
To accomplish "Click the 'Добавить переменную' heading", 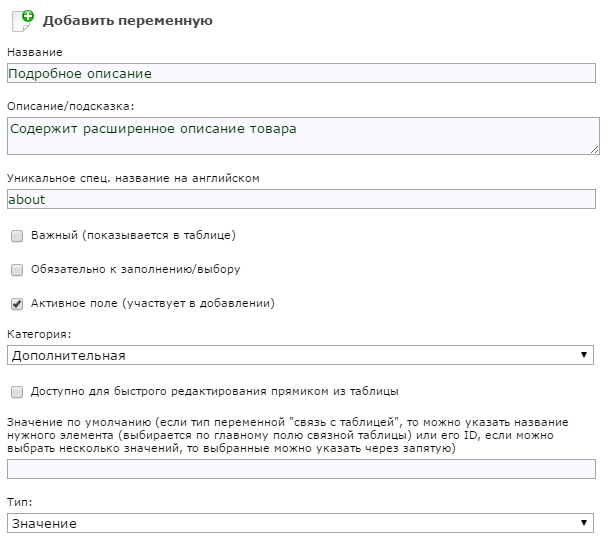I will point(128,21).
